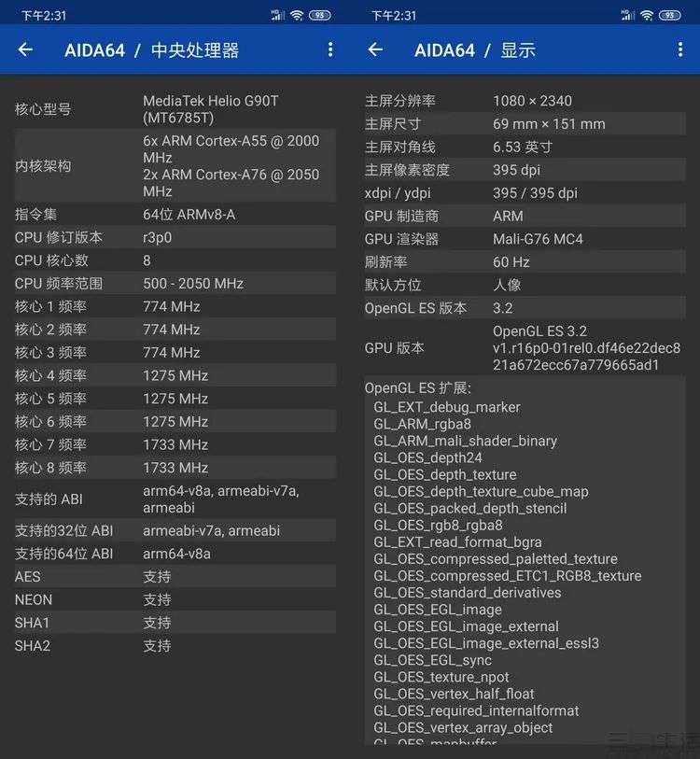
Task: Tap the AIDA64 / 中央处理器 title
Action: click(151, 50)
